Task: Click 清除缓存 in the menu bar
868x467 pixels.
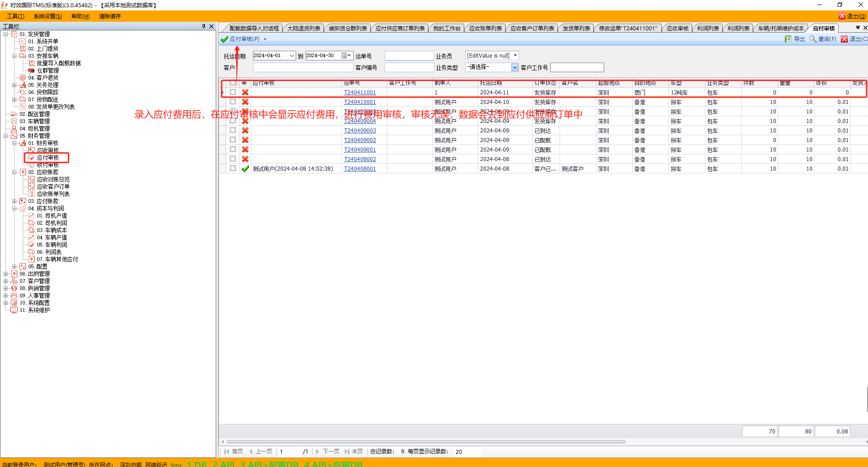Action: tap(110, 16)
